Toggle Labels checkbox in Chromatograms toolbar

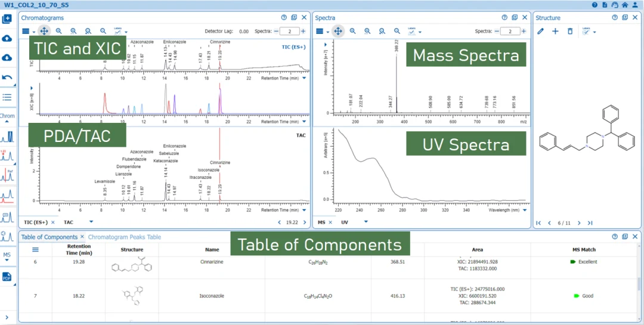point(118,31)
